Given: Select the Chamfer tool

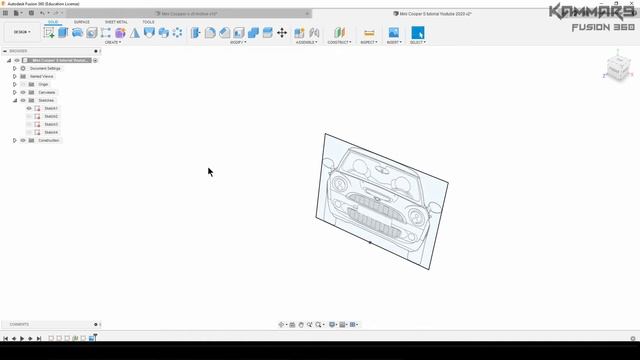Looking at the screenshot, I should tap(224, 33).
